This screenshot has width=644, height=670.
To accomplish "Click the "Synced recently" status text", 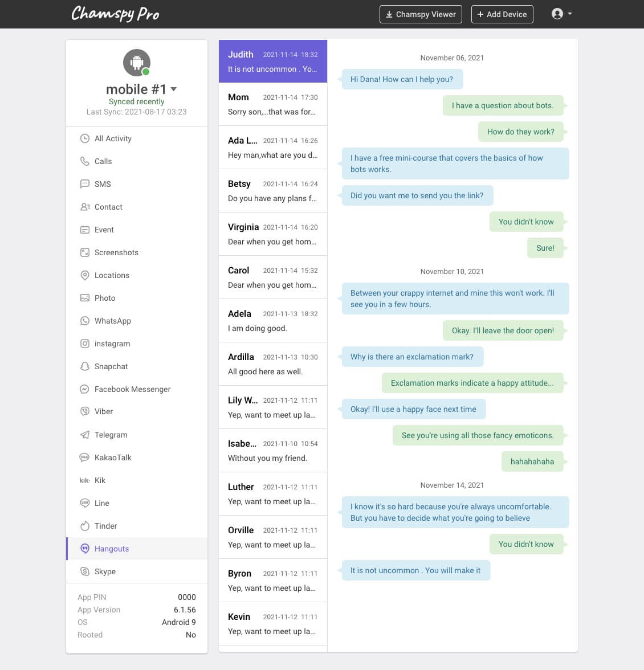I will click(x=136, y=101).
